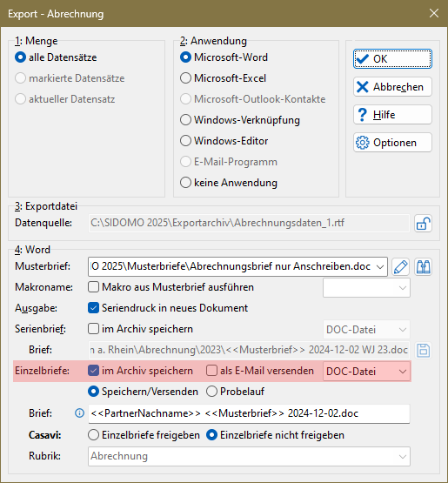Close the Export - Abrechnung dialog
Screen dimensions: 448x483
point(434,13)
